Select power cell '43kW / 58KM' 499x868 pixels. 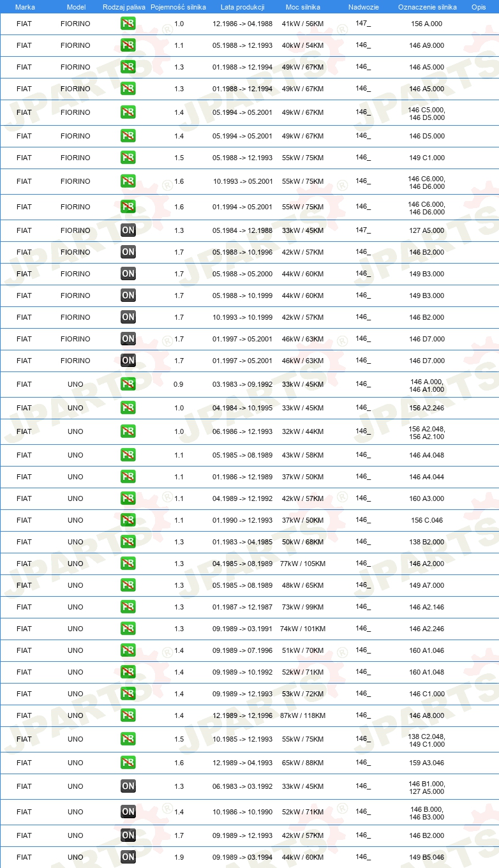pyautogui.click(x=303, y=455)
